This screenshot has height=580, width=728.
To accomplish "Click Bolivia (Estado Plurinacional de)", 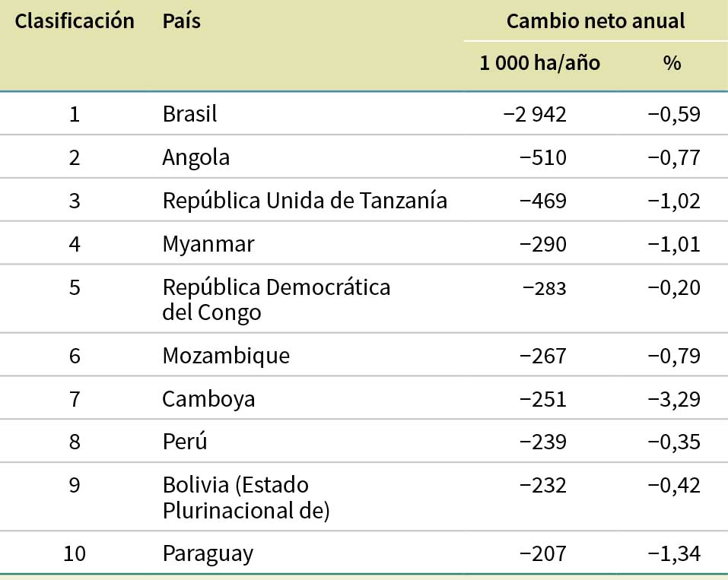I will [x=245, y=498].
